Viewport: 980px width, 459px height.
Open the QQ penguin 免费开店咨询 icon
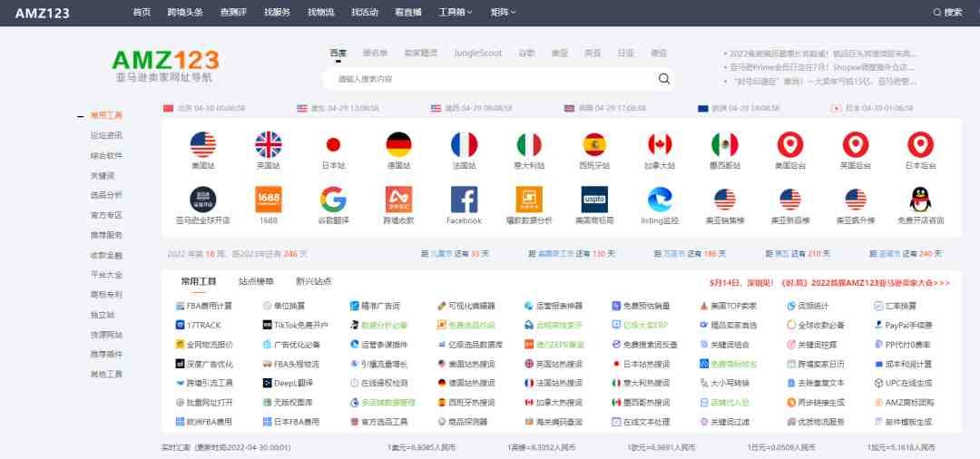click(x=921, y=200)
